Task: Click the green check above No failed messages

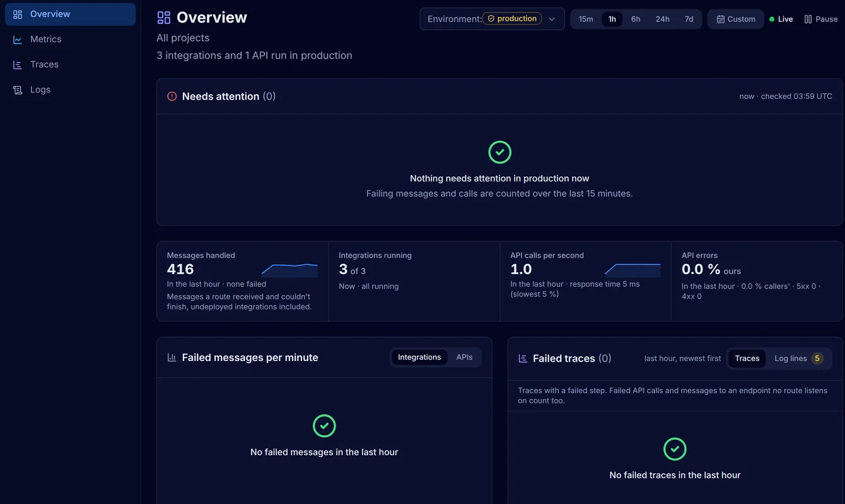Action: tap(324, 426)
